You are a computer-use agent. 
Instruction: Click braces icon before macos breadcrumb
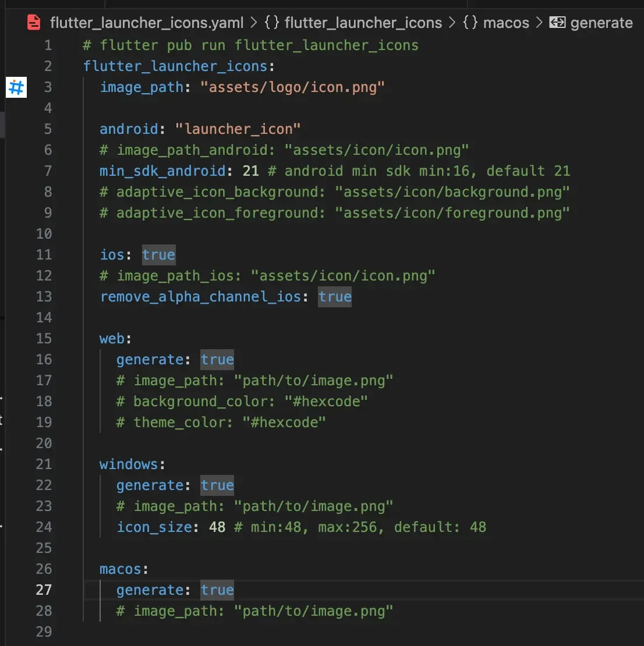(470, 22)
